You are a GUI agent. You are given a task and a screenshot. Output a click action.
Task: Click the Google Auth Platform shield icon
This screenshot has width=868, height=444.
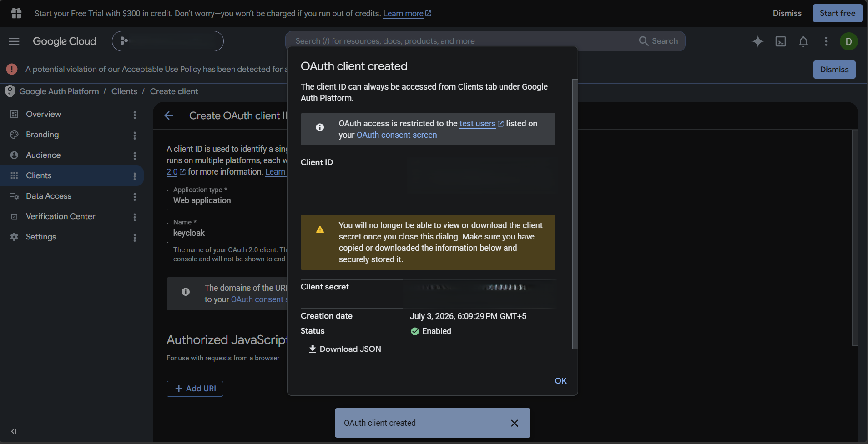(x=10, y=91)
